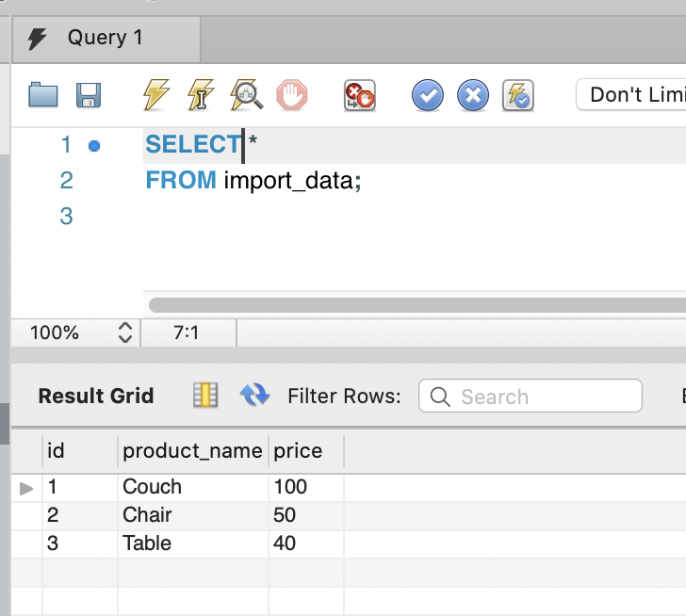Change the 100% zoom level stepper
The width and height of the screenshot is (686, 616).
click(x=124, y=332)
